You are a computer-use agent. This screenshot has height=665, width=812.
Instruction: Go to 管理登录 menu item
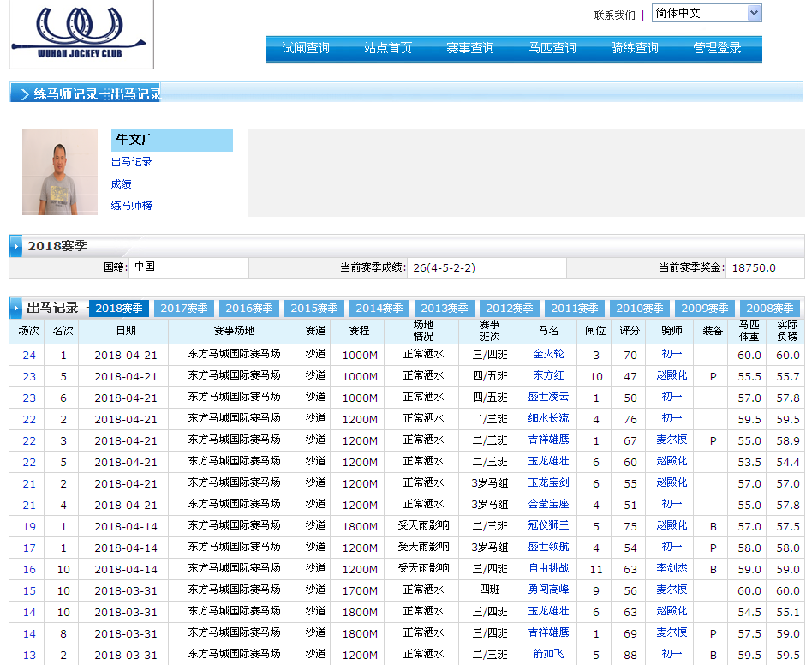[717, 48]
